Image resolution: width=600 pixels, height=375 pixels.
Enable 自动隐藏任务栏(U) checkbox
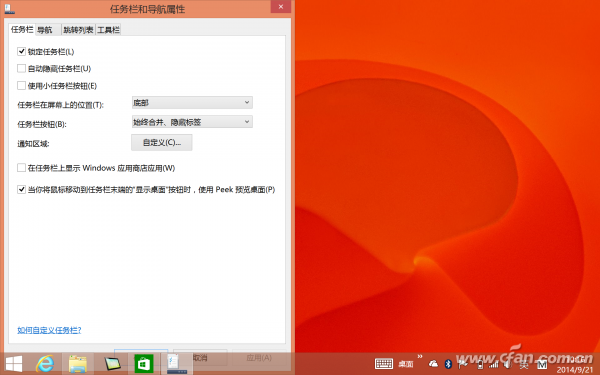click(21, 68)
